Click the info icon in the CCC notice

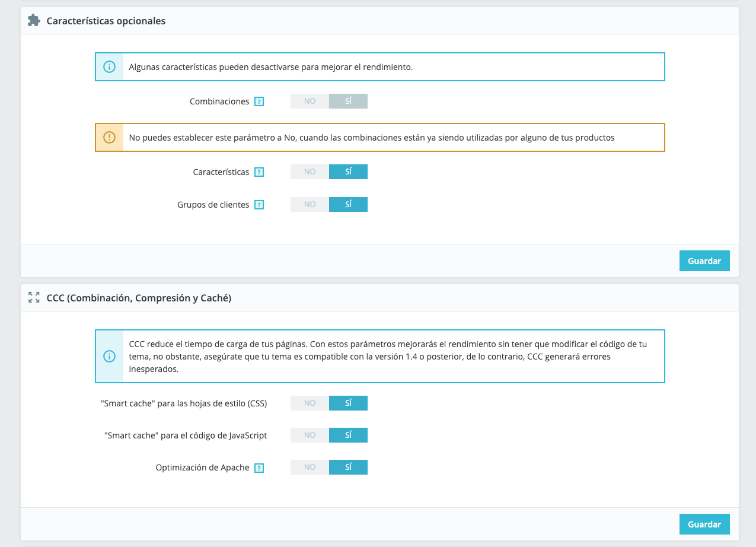pos(109,356)
